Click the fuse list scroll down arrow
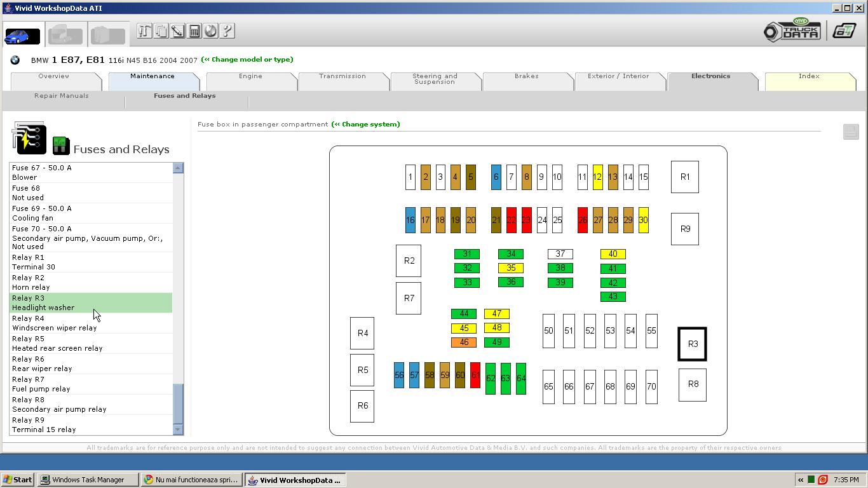868x488 pixels. [178, 430]
